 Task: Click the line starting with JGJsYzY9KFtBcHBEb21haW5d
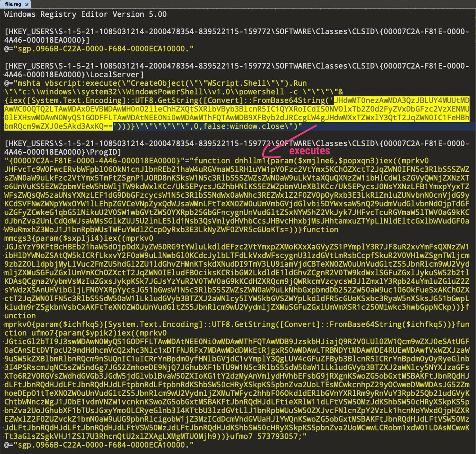click(x=237, y=247)
